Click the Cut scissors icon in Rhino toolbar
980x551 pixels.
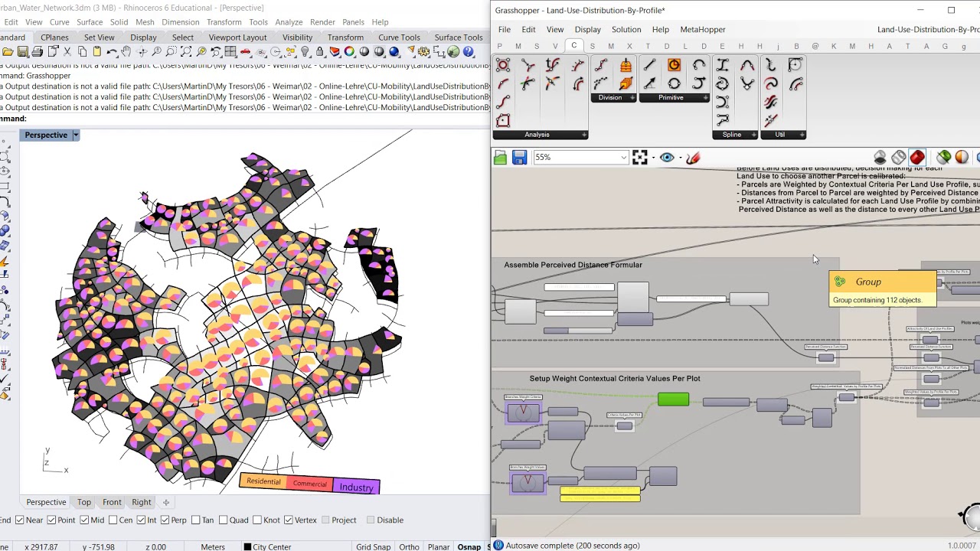tap(67, 52)
